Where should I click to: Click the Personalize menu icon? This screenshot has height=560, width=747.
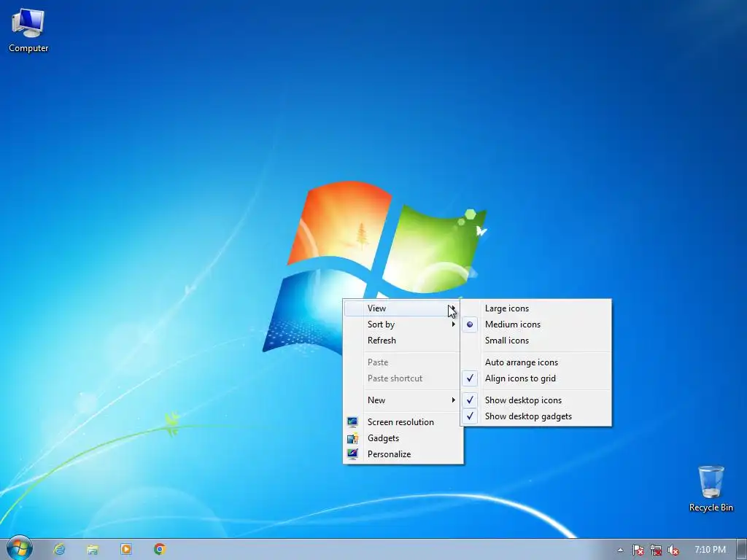352,454
